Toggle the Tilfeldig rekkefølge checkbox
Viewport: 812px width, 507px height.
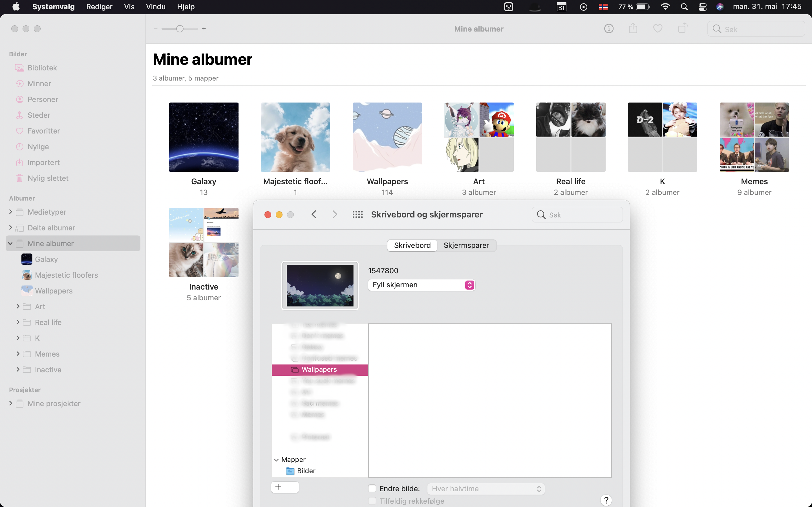pos(372,501)
